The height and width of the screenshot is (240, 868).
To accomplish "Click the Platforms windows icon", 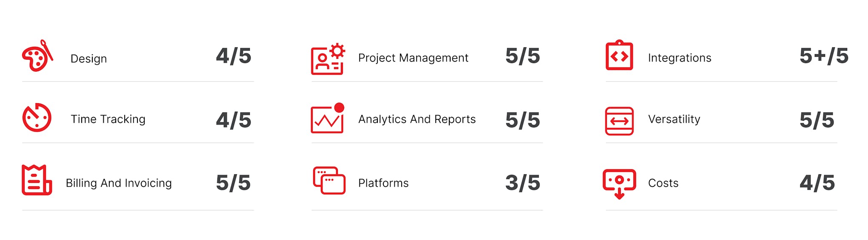I will pyautogui.click(x=329, y=180).
